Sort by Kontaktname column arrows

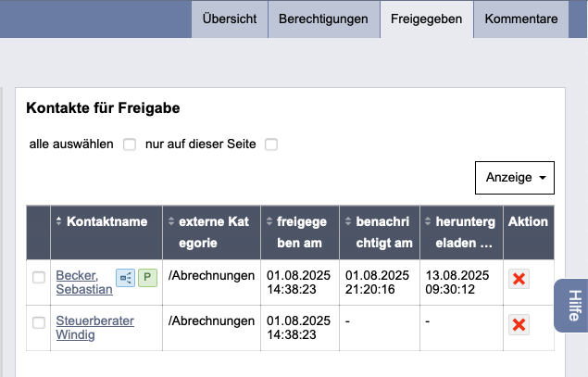(58, 221)
